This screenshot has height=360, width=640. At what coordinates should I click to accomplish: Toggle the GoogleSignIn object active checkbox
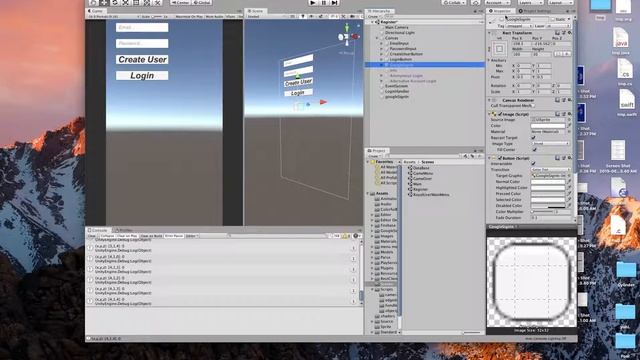point(502,19)
